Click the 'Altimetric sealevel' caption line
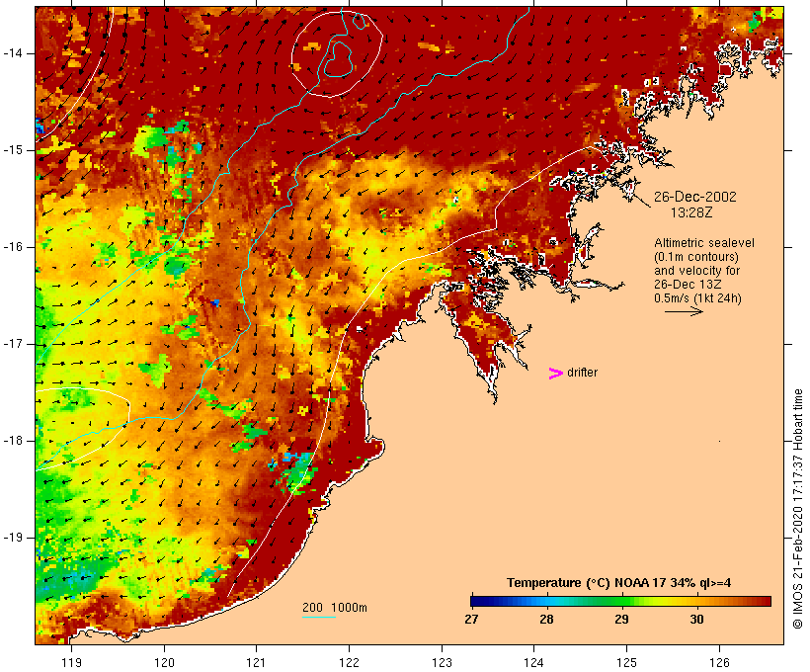Image resolution: width=810 pixels, height=672 pixels. pos(704,243)
